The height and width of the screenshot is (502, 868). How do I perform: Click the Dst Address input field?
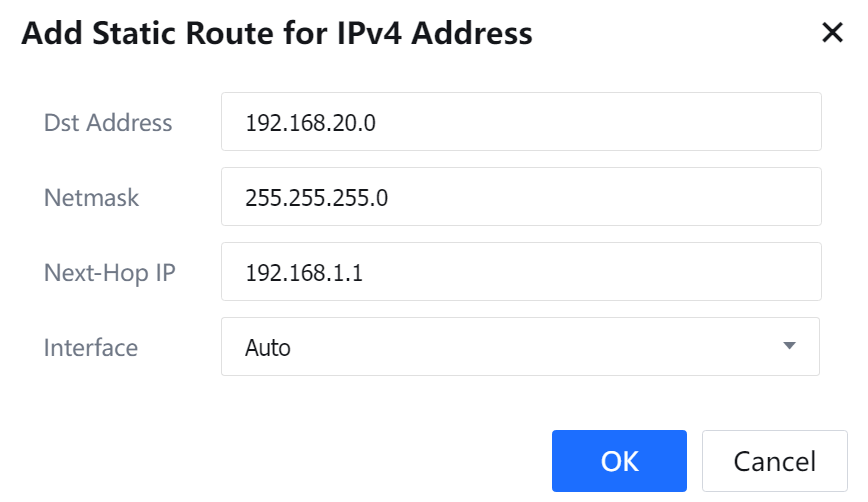520,122
